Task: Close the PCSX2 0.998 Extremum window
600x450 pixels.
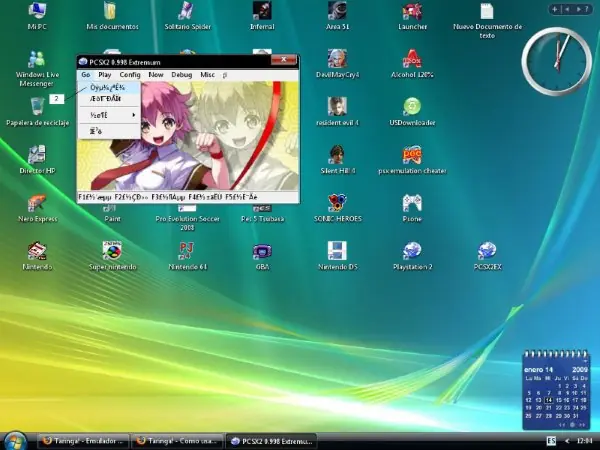Action: coord(284,60)
